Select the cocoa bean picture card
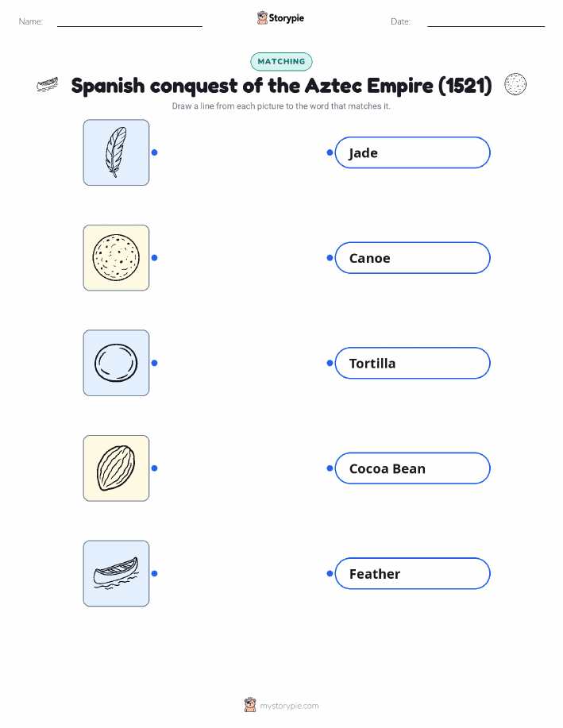The width and height of the screenshot is (563, 728). [x=116, y=468]
